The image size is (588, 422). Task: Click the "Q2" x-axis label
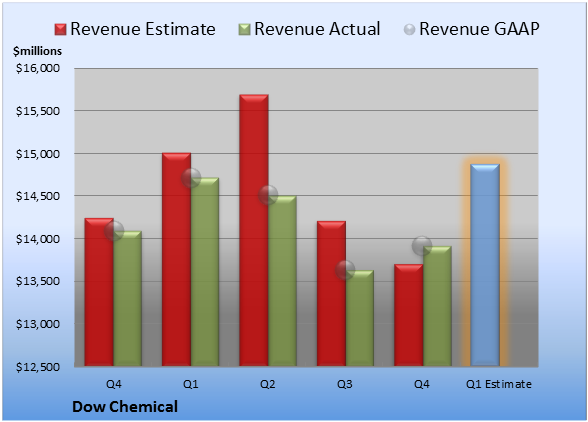tap(268, 384)
